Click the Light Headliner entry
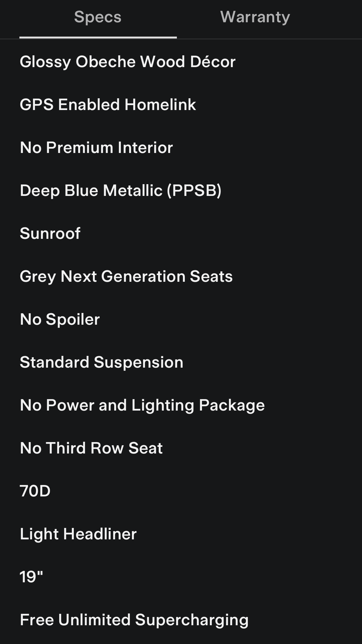Screen dimensions: 362x644 (x=78, y=534)
